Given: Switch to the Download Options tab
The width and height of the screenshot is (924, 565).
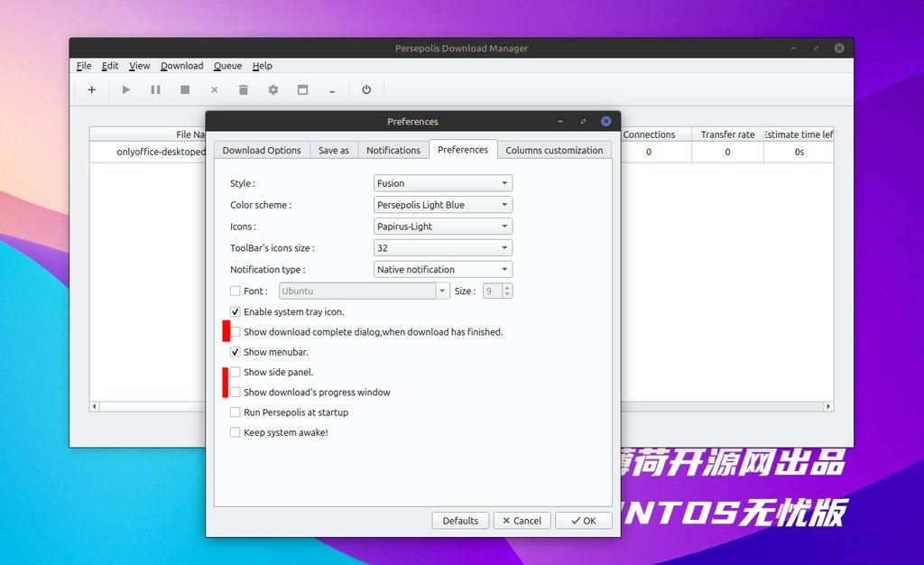Looking at the screenshot, I should tap(262, 150).
